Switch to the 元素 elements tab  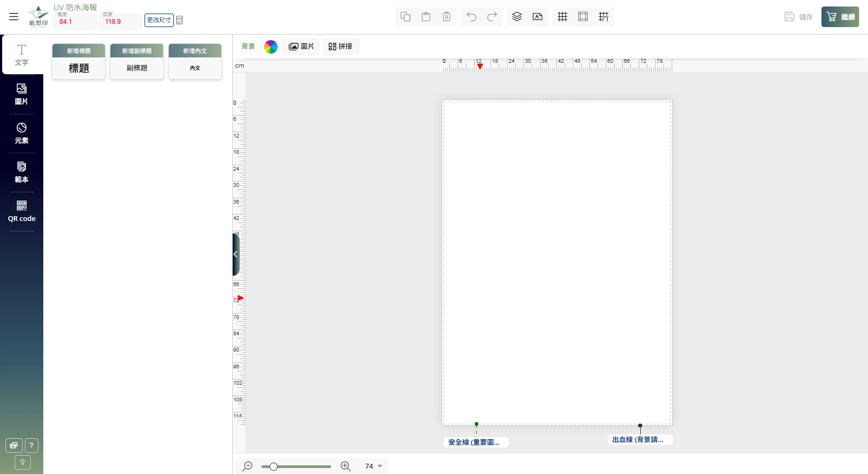22,133
